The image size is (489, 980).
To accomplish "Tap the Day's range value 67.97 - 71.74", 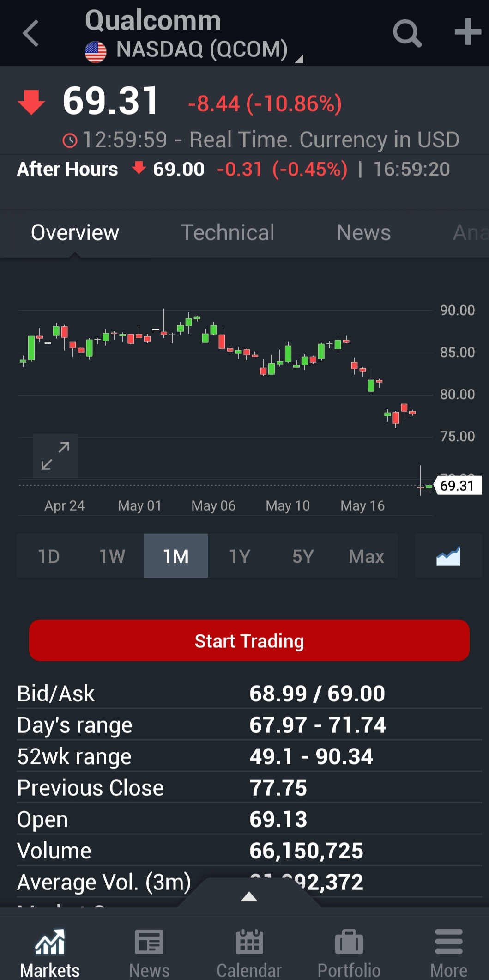I will (x=318, y=725).
